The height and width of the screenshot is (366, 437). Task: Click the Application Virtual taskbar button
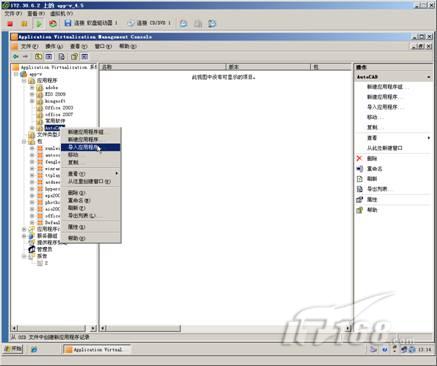click(x=97, y=349)
